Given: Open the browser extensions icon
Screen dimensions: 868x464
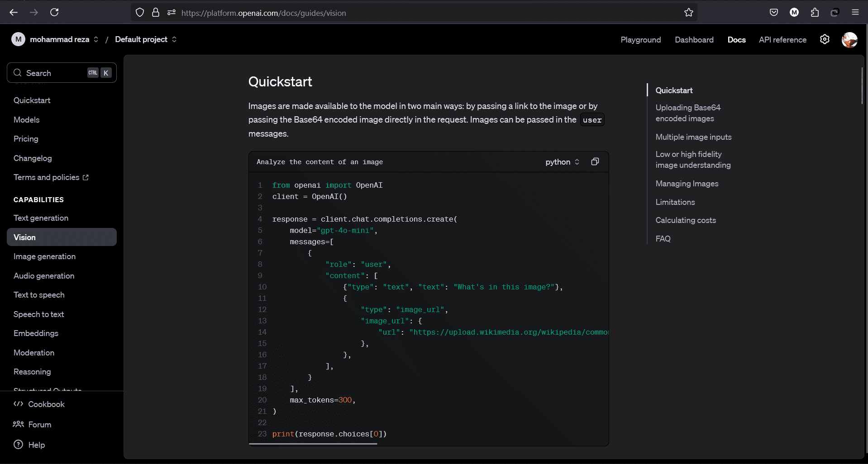Looking at the screenshot, I should (x=815, y=13).
